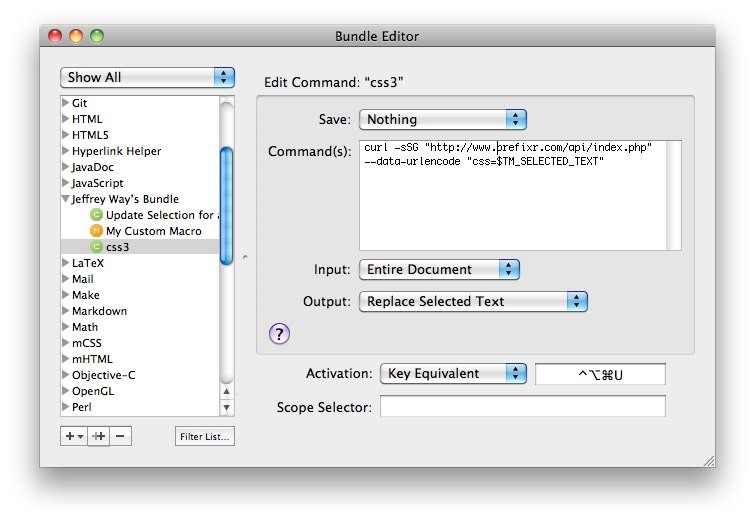Expand the Objective-C bundle
The image size is (755, 522).
65,375
